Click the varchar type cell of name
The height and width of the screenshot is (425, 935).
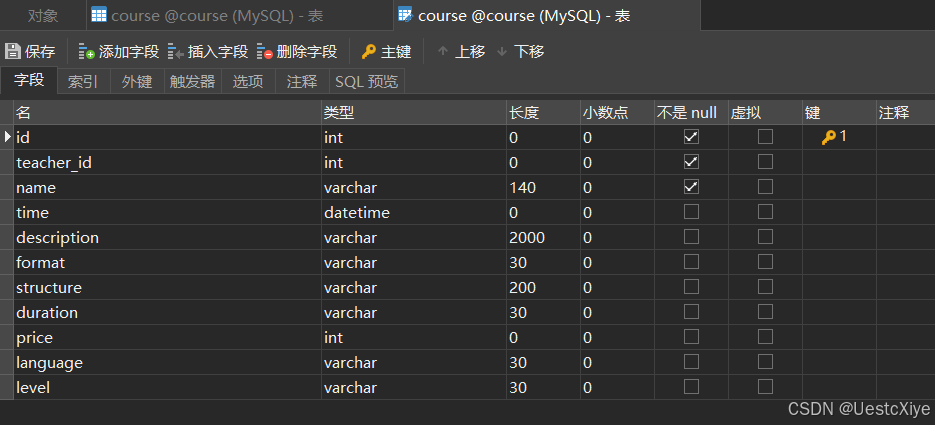(414, 187)
